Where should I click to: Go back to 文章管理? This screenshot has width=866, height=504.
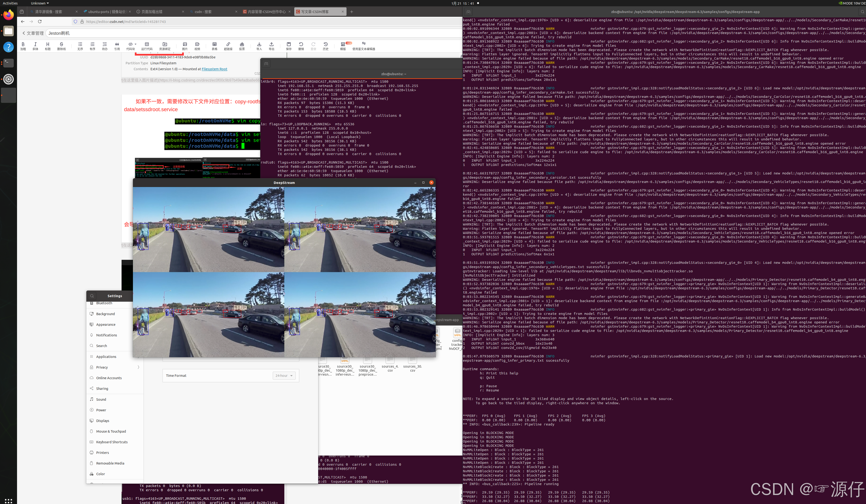pyautogui.click(x=33, y=33)
